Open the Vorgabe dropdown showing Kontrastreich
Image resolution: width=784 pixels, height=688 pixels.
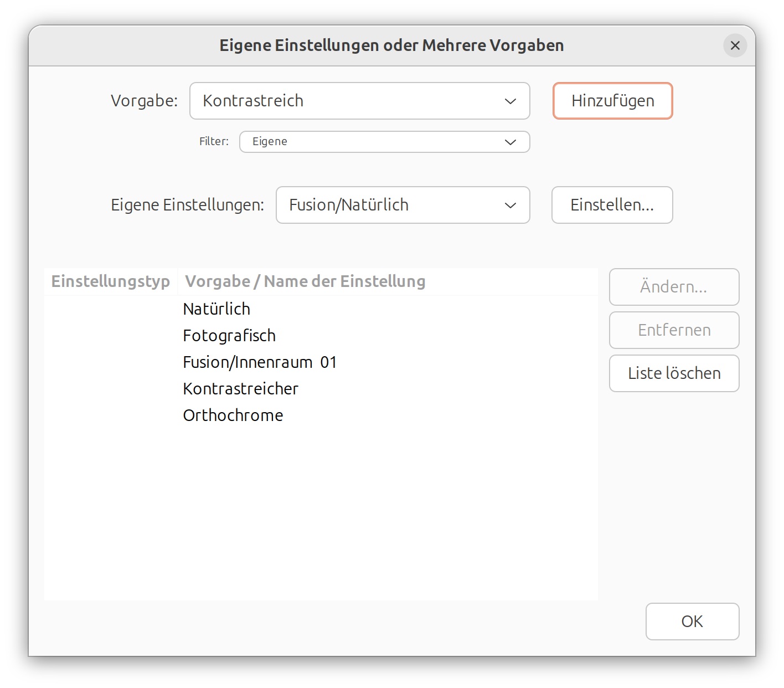coord(359,101)
